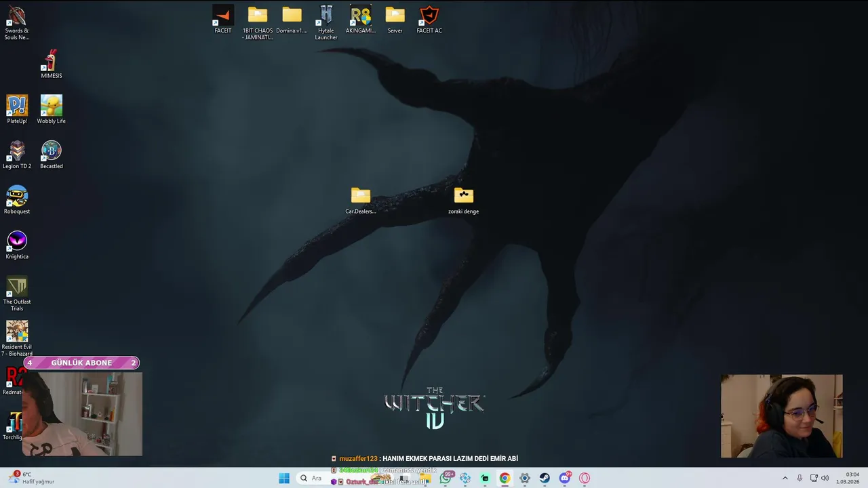Select the FACEIT desktop shortcut

click(x=223, y=20)
